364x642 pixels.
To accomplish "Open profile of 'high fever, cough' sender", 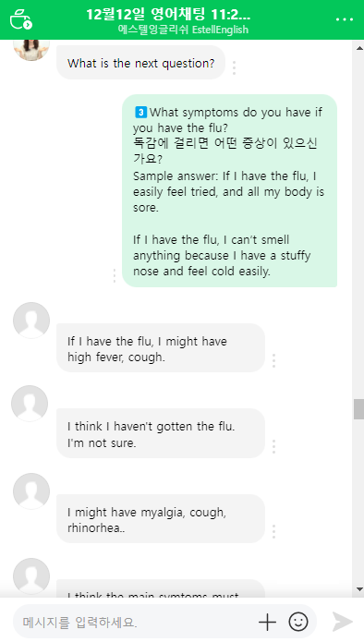I will [31, 321].
